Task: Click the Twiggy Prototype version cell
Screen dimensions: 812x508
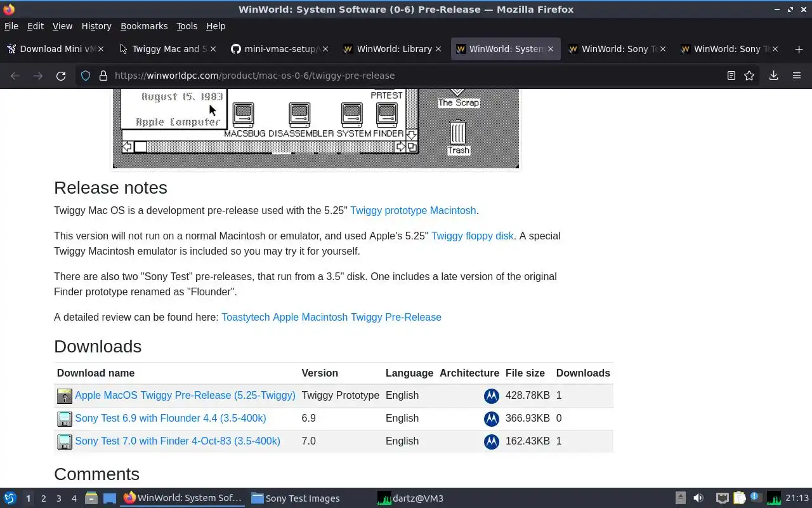Action: [341, 395]
